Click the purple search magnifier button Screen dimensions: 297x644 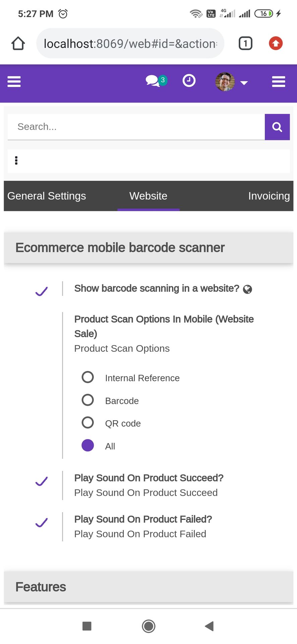[x=277, y=127]
